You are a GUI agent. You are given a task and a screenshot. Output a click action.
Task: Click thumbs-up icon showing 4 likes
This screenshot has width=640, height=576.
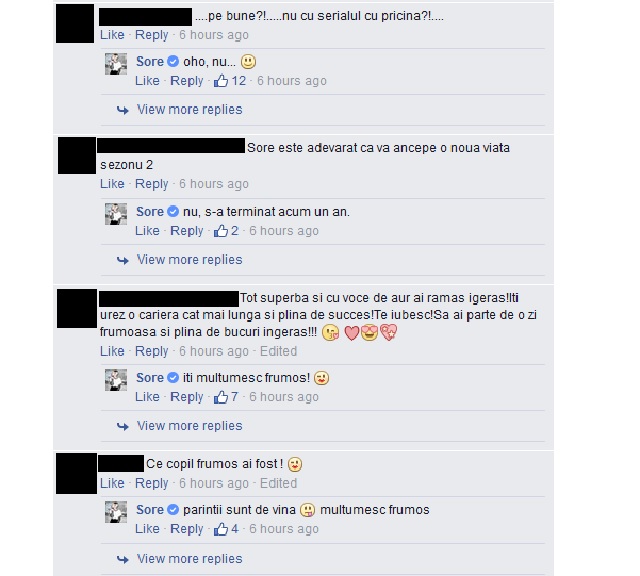point(221,529)
